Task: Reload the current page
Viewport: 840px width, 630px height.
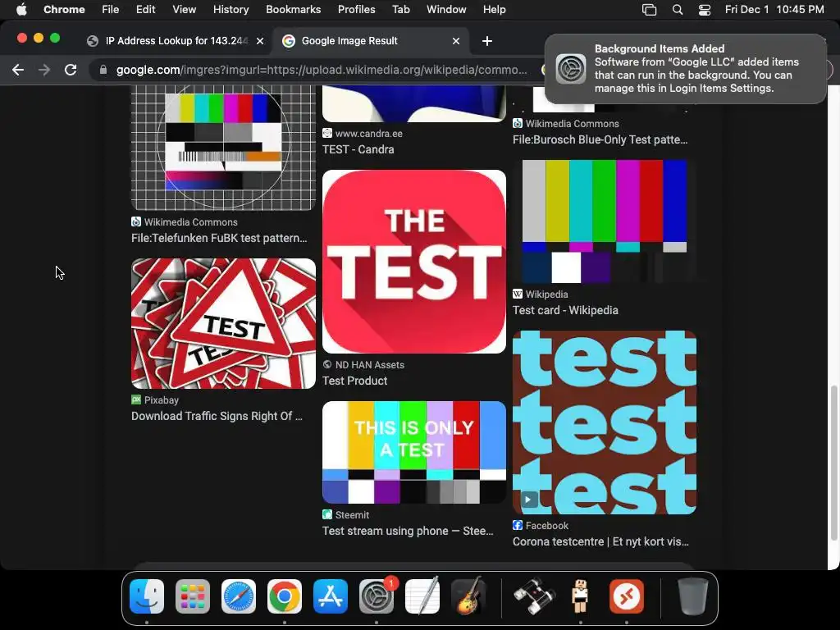Action: [71, 71]
